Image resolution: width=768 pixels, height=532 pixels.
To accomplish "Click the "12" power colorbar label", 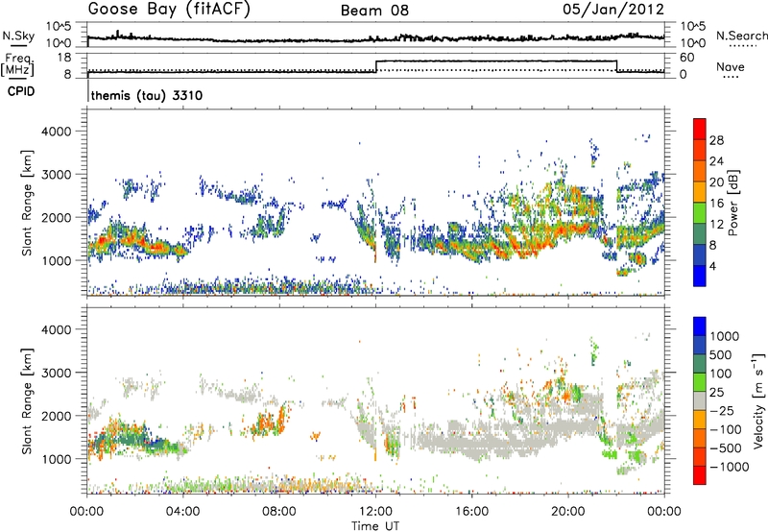I will click(x=716, y=225).
